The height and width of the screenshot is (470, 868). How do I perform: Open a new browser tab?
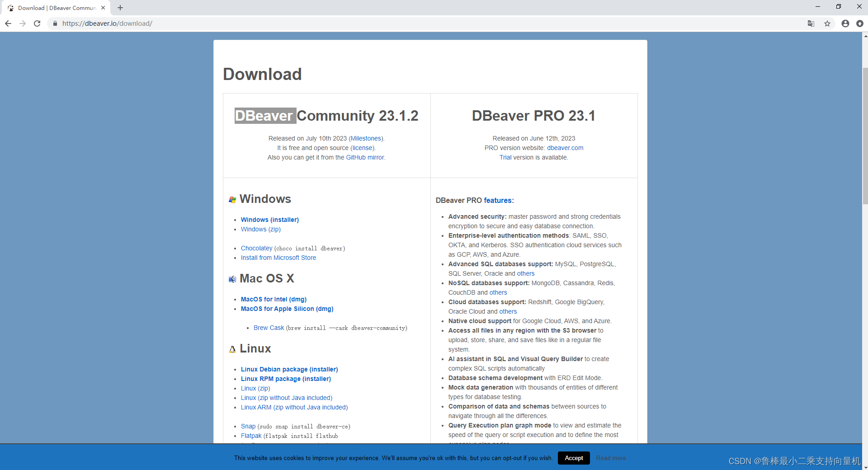click(120, 8)
